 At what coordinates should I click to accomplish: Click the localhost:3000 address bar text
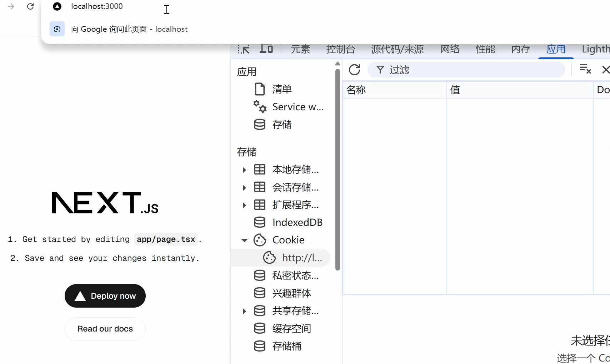click(97, 6)
